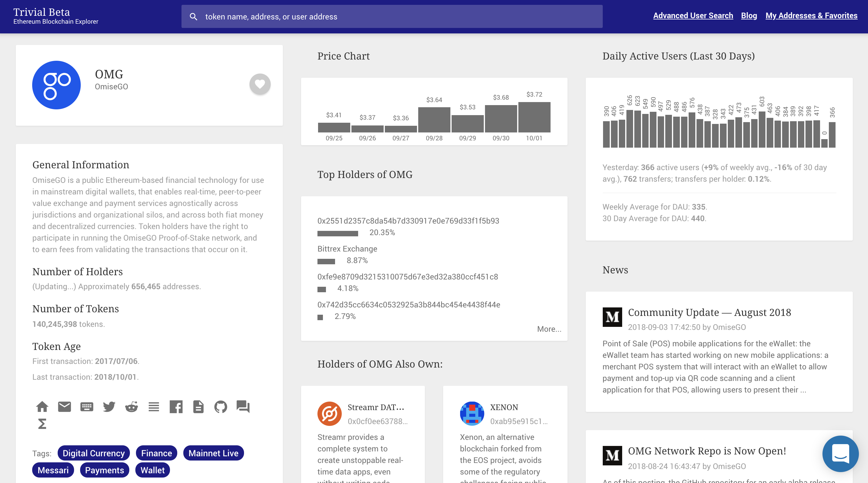
Task: Click the four-lines list icon
Action: pos(154,407)
